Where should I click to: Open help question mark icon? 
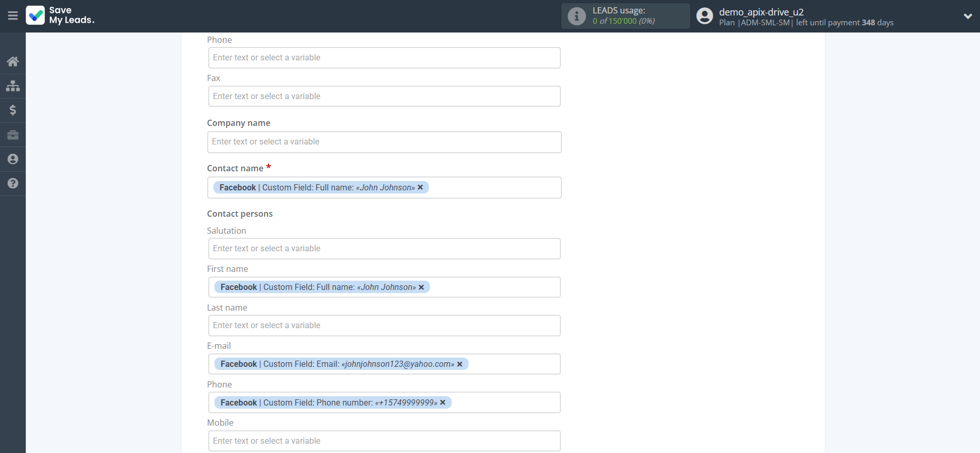coord(13,183)
